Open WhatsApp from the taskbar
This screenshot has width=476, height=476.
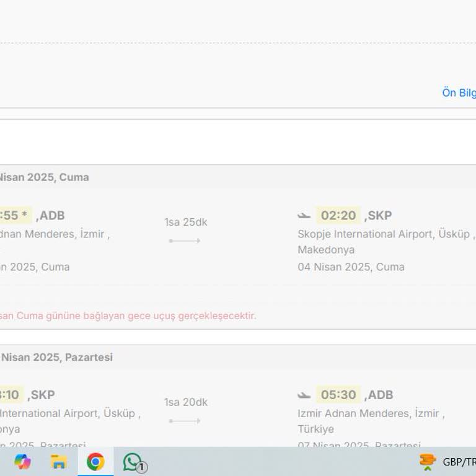click(x=134, y=462)
